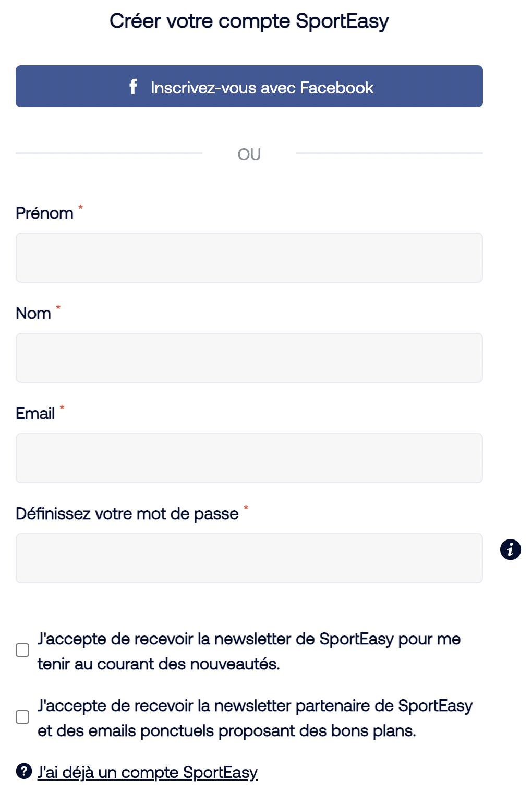The width and height of the screenshot is (532, 792).
Task: Click the "Créer votre compte SportEasy" heading
Action: pos(249,21)
